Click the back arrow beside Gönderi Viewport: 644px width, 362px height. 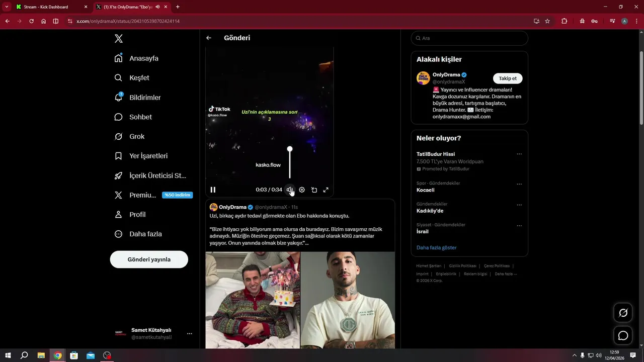tap(209, 38)
